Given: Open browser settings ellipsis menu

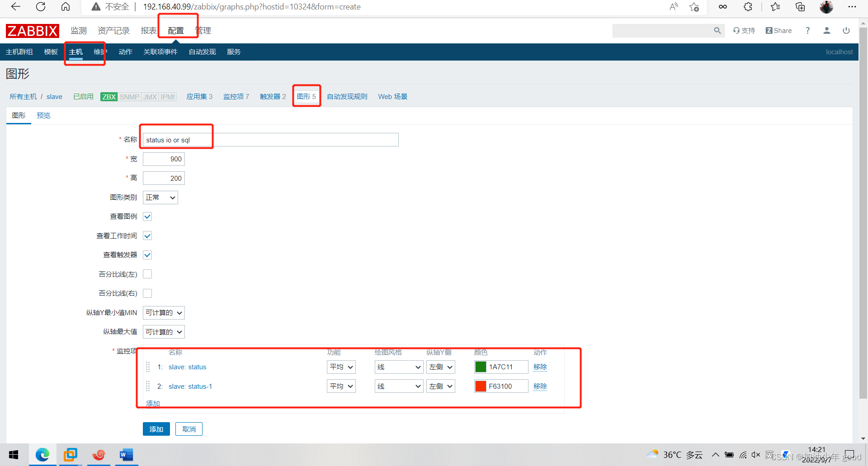Looking at the screenshot, I should (x=852, y=6).
